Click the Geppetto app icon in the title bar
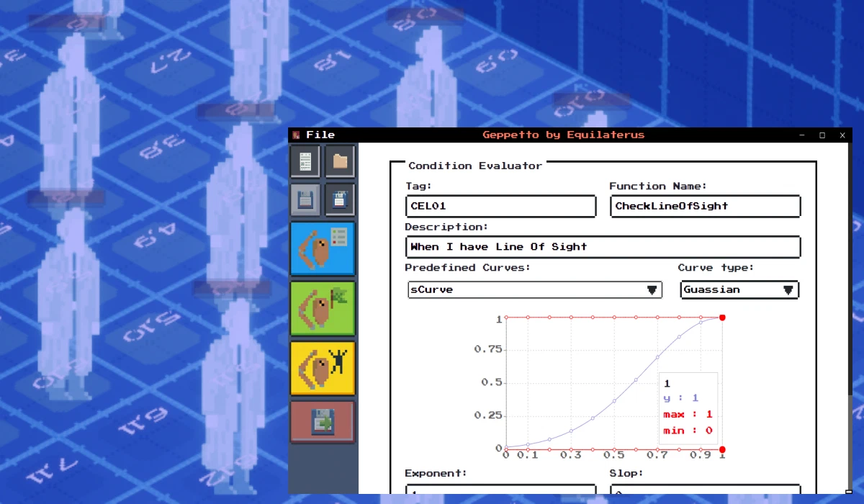Screen dimensions: 864x504 (296, 135)
